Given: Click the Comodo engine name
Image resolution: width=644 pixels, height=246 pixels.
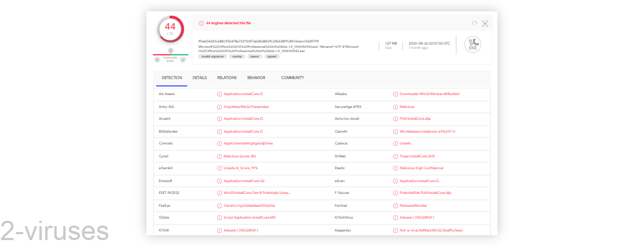Looking at the screenshot, I should (x=165, y=143).
